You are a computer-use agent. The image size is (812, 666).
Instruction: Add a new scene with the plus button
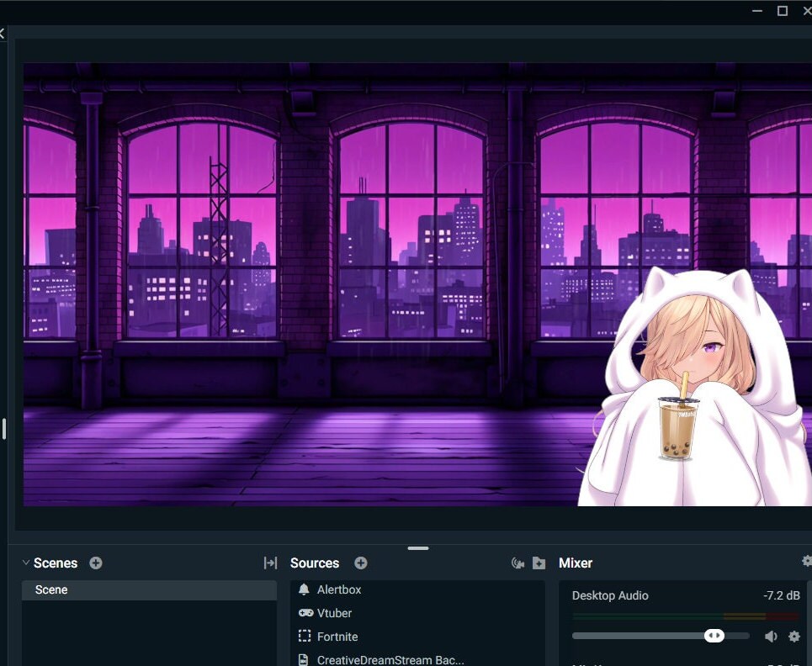tap(96, 563)
